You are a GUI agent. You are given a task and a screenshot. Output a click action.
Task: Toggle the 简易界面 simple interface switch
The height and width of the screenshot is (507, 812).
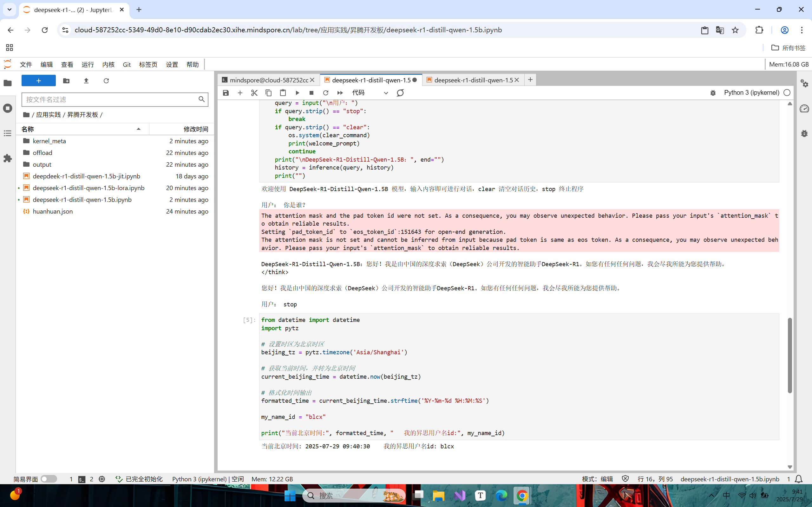click(49, 479)
